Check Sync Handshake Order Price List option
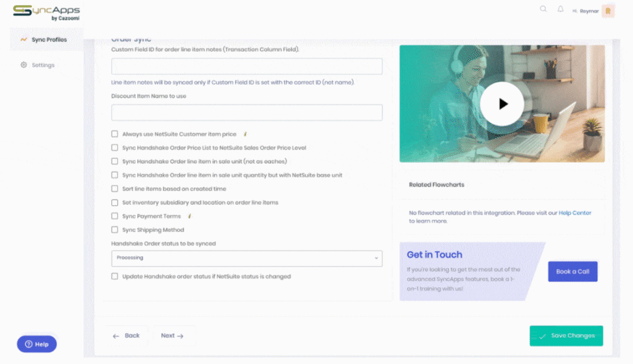Image resolution: width=633 pixels, height=364 pixels. (x=115, y=147)
